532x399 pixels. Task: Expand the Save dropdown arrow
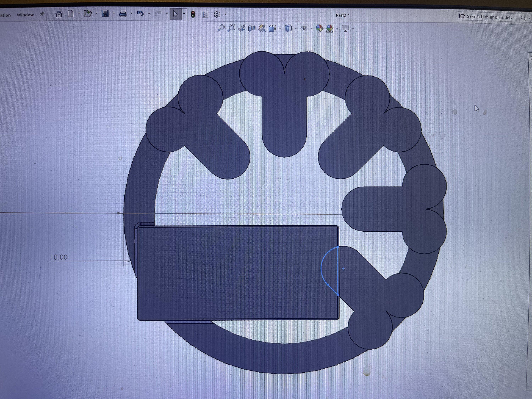(x=114, y=13)
